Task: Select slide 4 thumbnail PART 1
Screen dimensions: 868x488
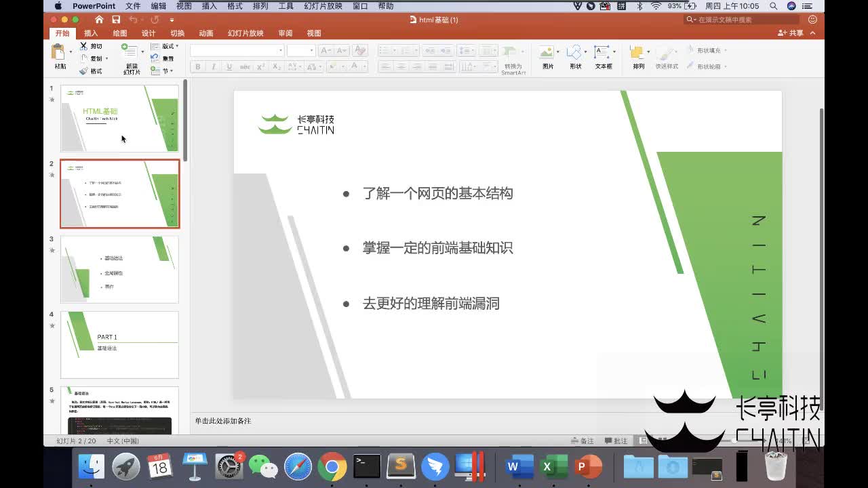Action: click(x=119, y=345)
